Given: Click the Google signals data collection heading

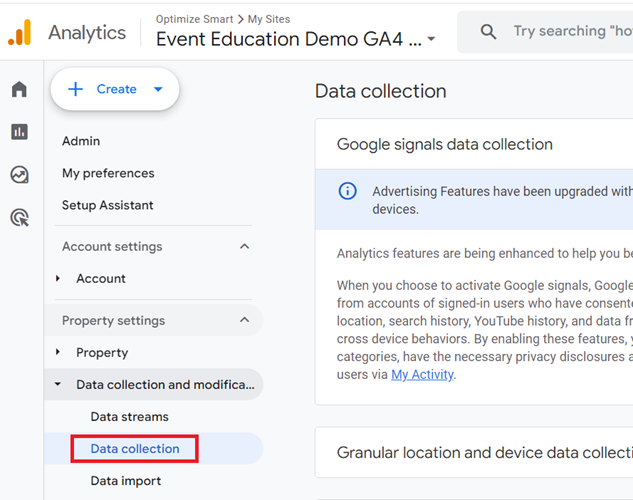Looking at the screenshot, I should click(444, 144).
